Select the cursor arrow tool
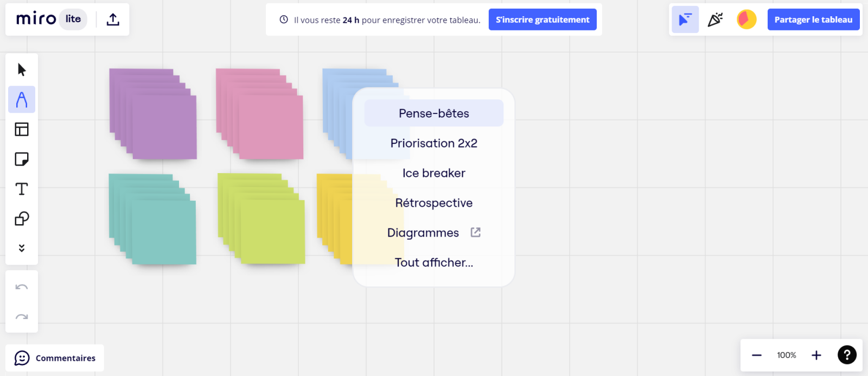 [22, 69]
